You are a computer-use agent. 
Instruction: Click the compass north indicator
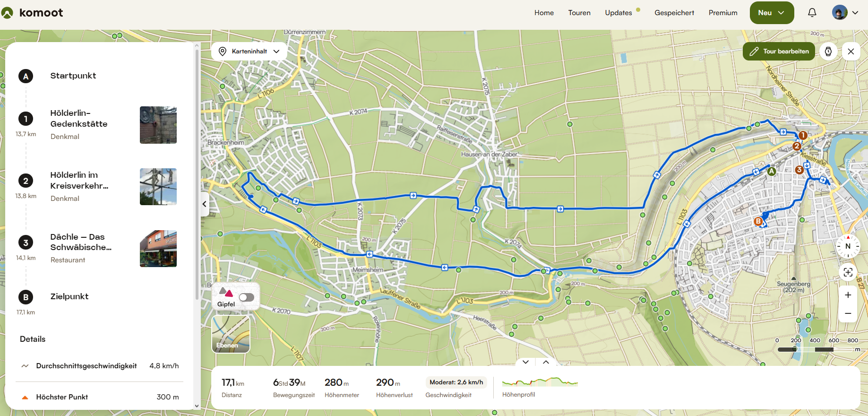coord(848,246)
